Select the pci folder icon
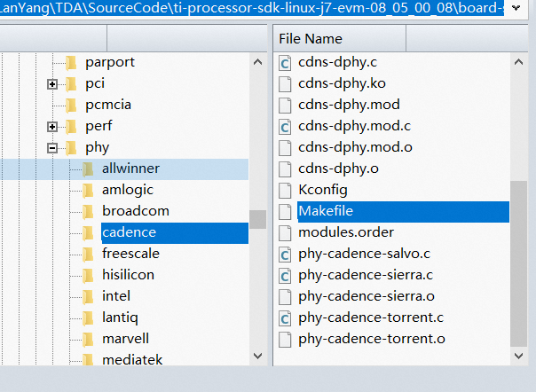This screenshot has height=392, width=536. tap(71, 84)
